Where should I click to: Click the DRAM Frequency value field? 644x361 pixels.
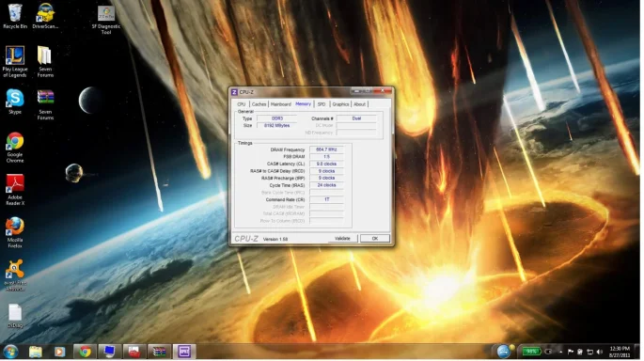(326, 149)
